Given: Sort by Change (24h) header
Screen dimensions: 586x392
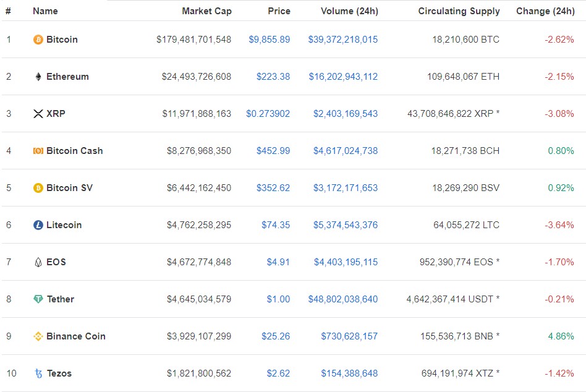Looking at the screenshot, I should click(x=545, y=11).
